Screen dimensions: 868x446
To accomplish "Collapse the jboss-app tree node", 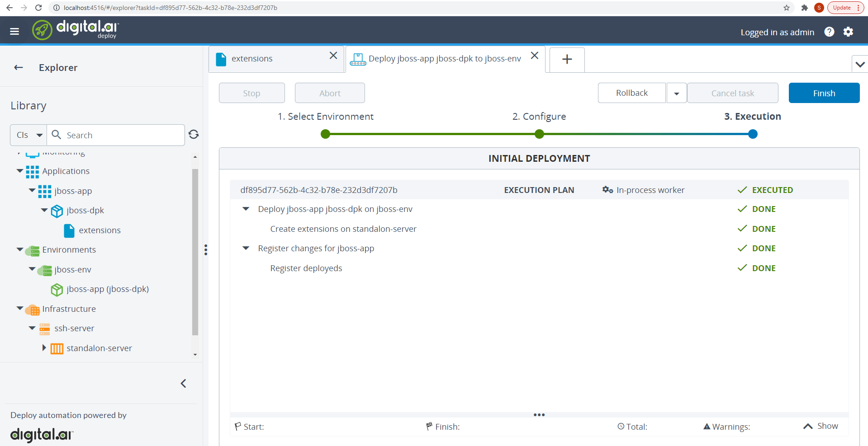I will coord(32,190).
